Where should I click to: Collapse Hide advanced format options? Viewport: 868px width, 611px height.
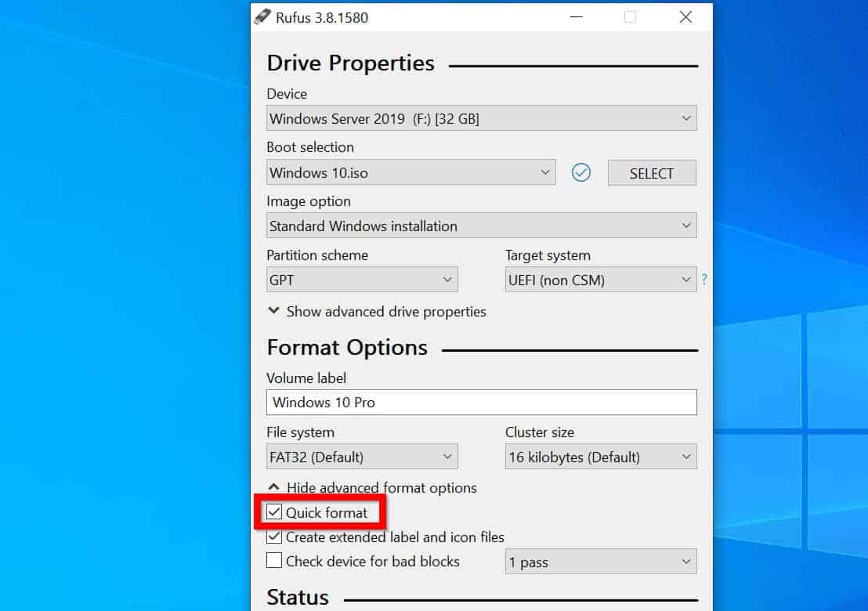coord(372,487)
